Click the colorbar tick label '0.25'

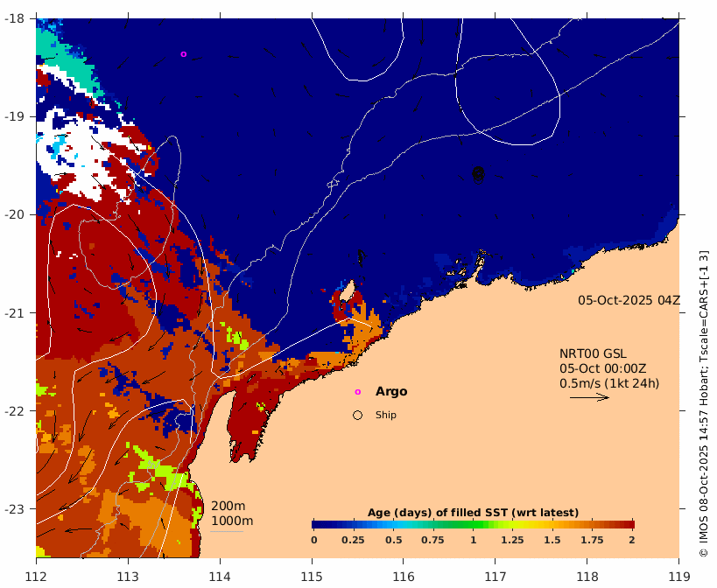pos(353,540)
